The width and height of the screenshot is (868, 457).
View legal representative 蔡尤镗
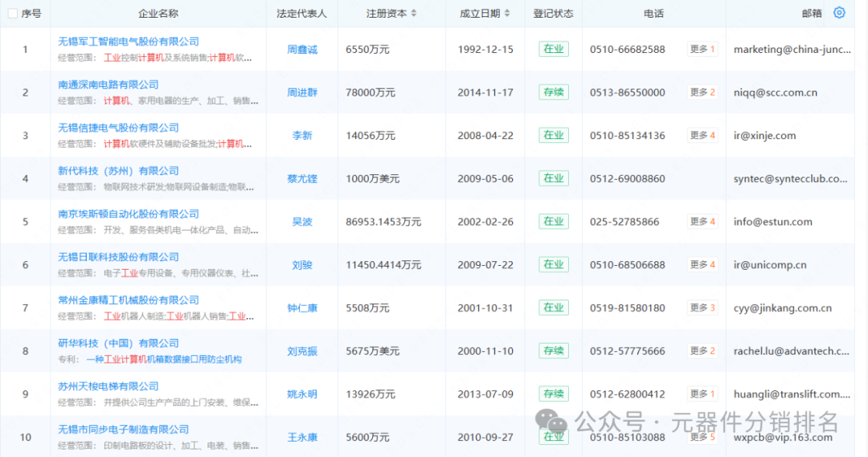click(302, 179)
